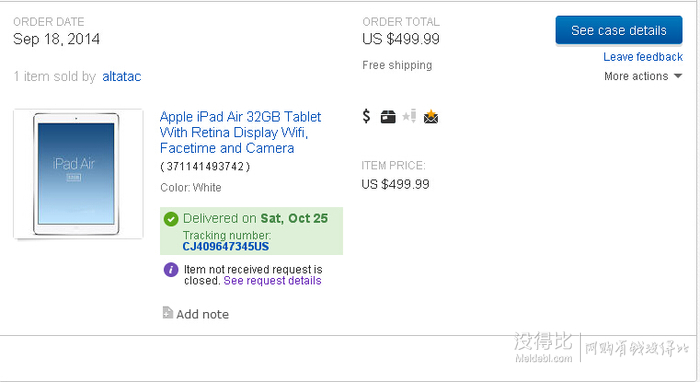Click the greyed feedback-left star icon

409,116
